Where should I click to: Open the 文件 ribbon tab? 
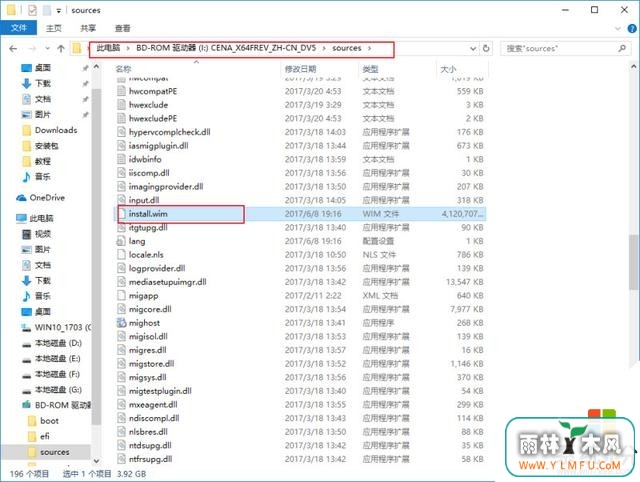pos(19,28)
